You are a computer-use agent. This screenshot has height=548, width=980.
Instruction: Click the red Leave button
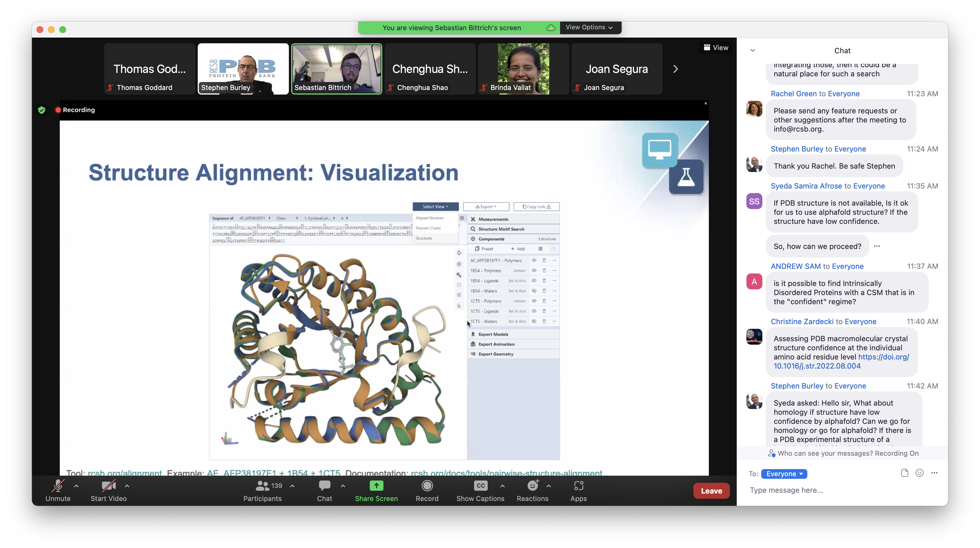[x=711, y=490]
